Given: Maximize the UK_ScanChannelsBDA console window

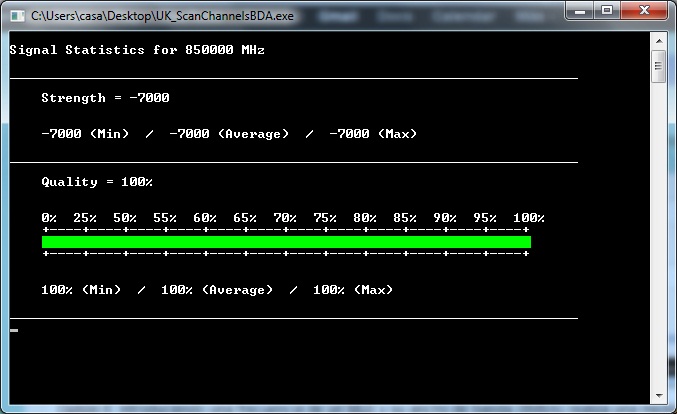Looking at the screenshot, I should click(x=607, y=11).
